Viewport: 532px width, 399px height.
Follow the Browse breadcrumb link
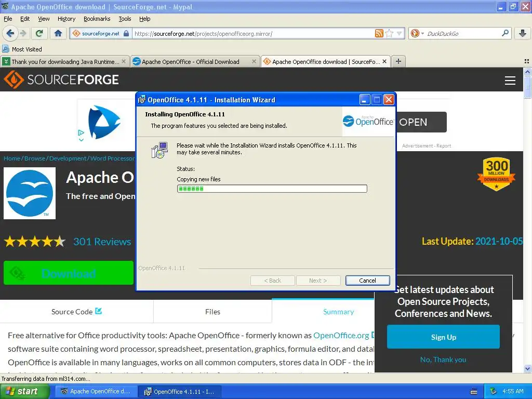35,158
